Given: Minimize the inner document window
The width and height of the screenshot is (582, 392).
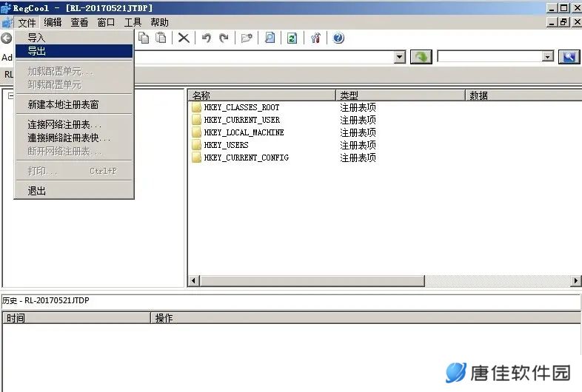Looking at the screenshot, I should pyautogui.click(x=552, y=22).
